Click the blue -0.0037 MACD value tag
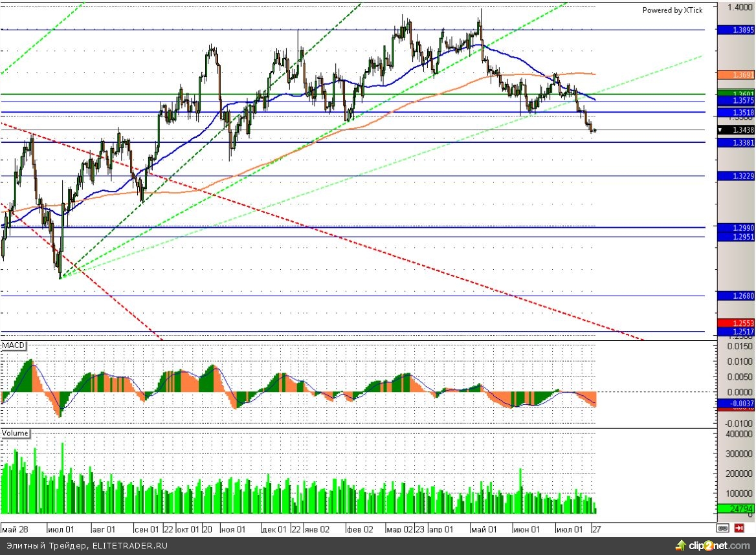This screenshot has height=555, width=756. coord(736,404)
